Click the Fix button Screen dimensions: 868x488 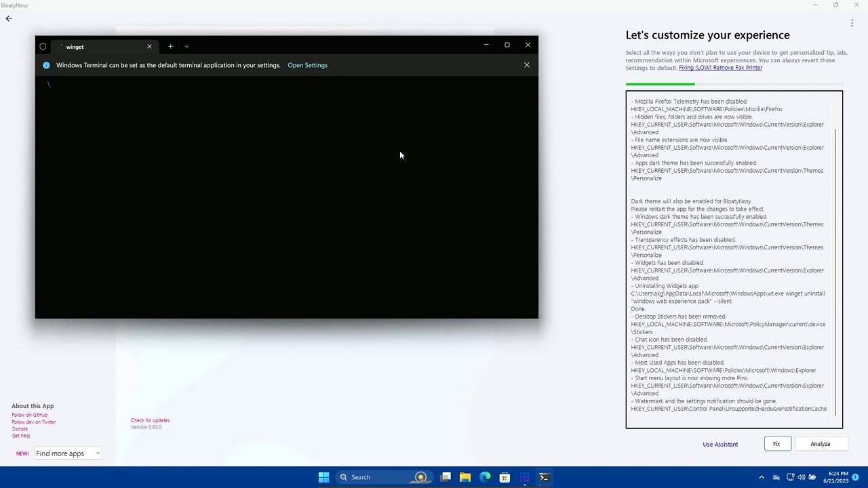pos(776,444)
